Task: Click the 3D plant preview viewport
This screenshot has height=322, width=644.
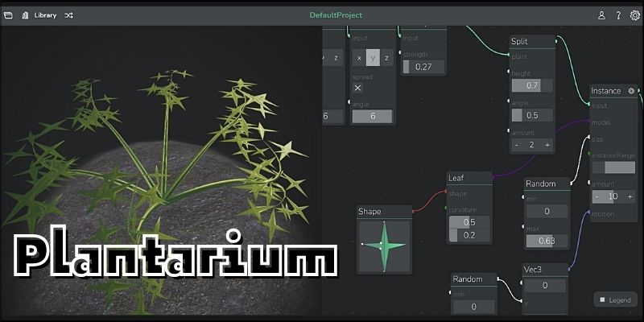Action: (162, 171)
